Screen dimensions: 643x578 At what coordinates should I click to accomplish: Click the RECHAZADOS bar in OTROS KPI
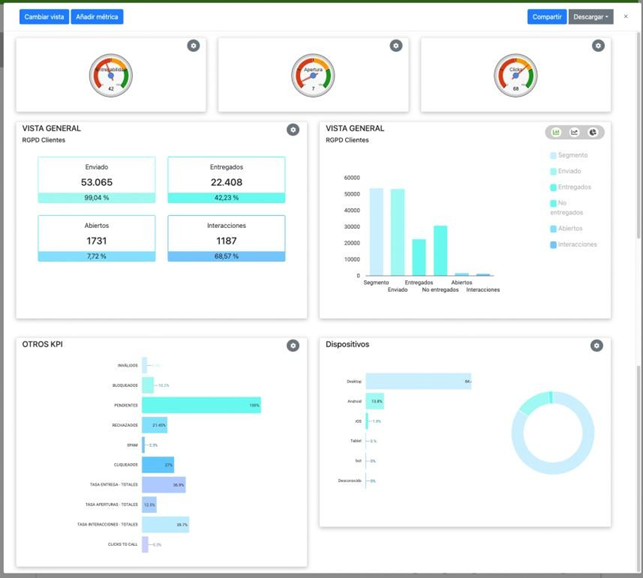(155, 425)
